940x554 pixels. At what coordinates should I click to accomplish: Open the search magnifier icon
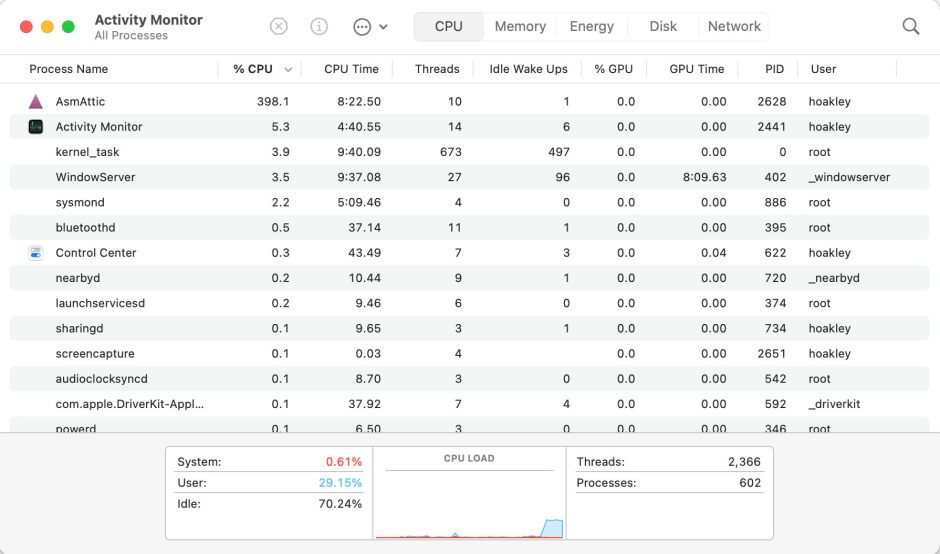tap(911, 26)
